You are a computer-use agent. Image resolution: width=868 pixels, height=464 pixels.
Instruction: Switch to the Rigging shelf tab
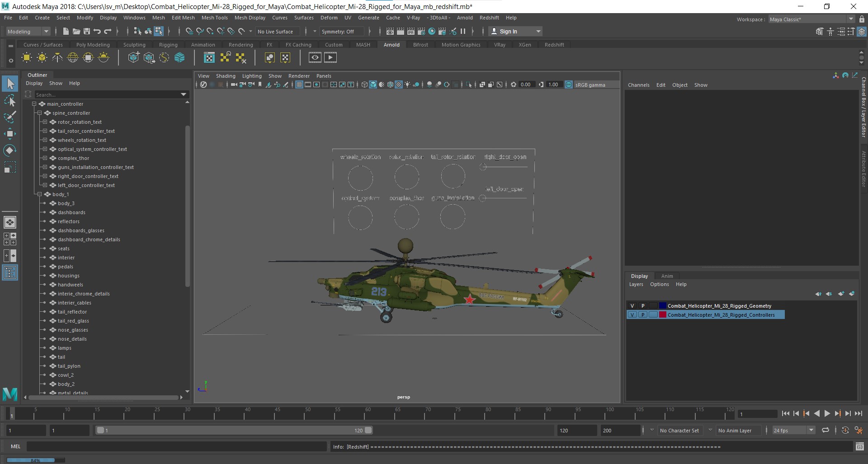click(x=168, y=45)
